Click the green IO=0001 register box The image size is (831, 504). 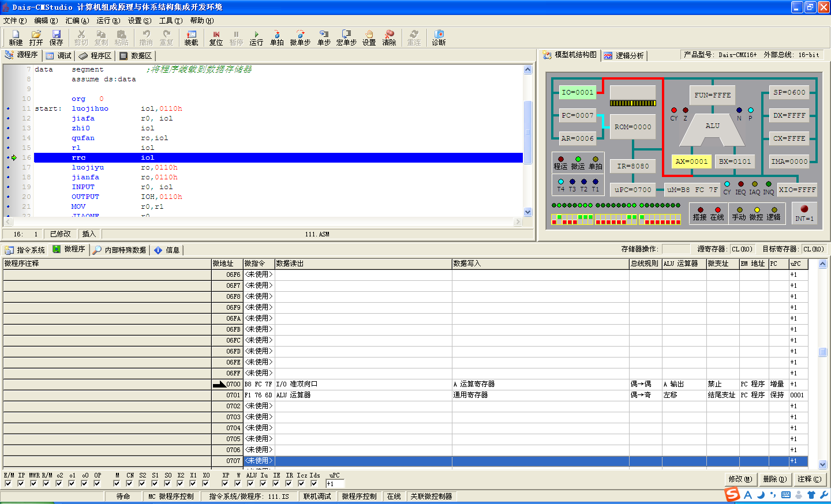pos(578,92)
